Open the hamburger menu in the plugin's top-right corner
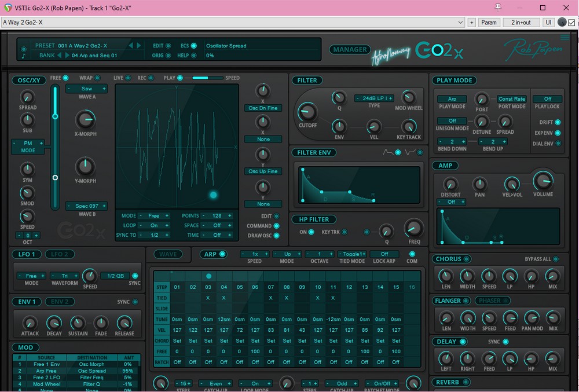 tap(565, 37)
